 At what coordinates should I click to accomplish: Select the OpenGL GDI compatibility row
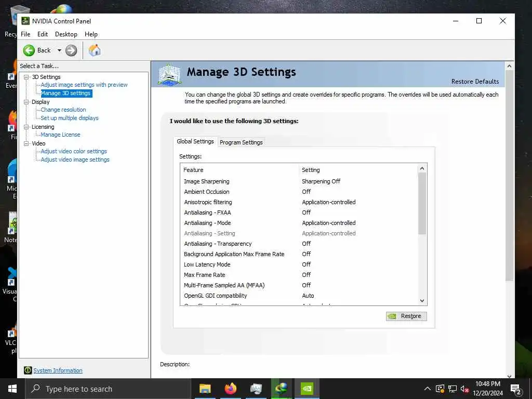point(300,296)
